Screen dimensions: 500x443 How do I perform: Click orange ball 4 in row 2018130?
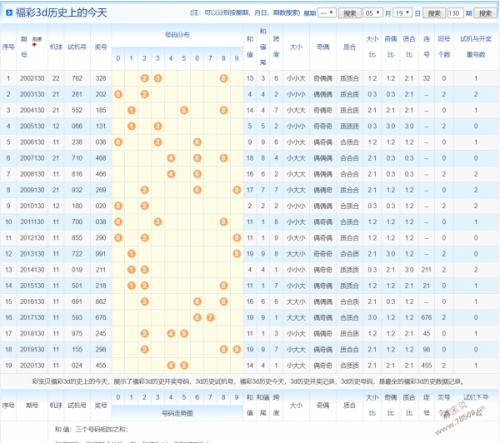pyautogui.click(x=171, y=333)
